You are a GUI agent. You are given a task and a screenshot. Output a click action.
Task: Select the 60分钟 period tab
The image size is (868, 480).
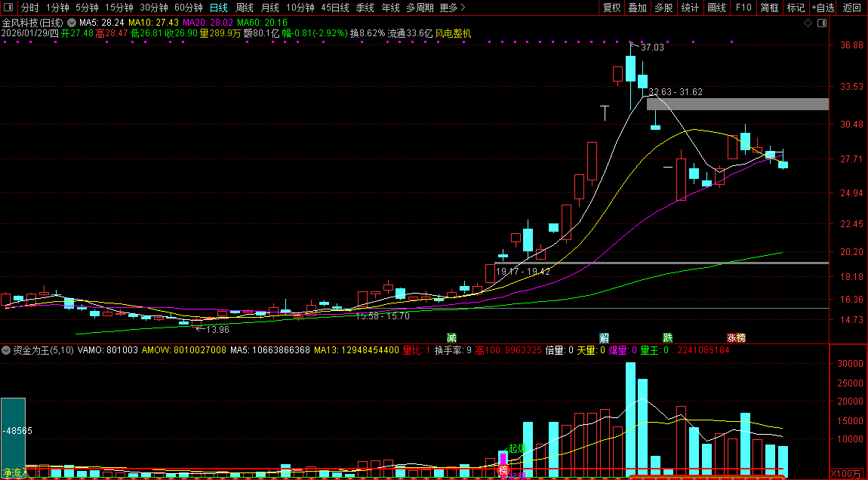click(189, 8)
